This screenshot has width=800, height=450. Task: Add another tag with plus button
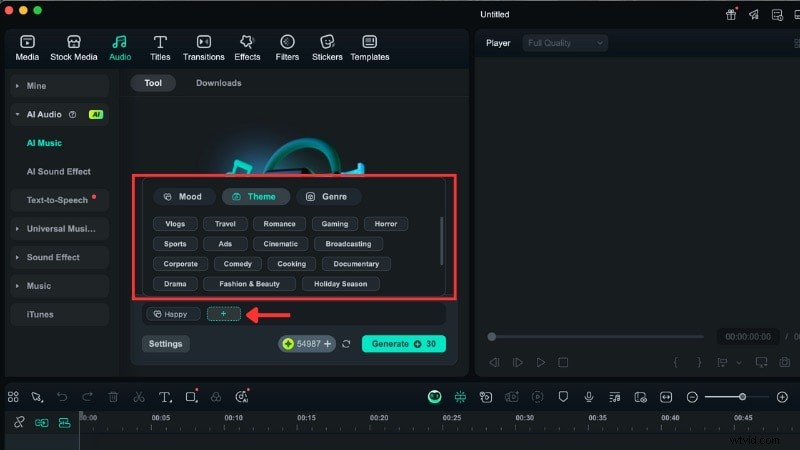click(x=223, y=314)
